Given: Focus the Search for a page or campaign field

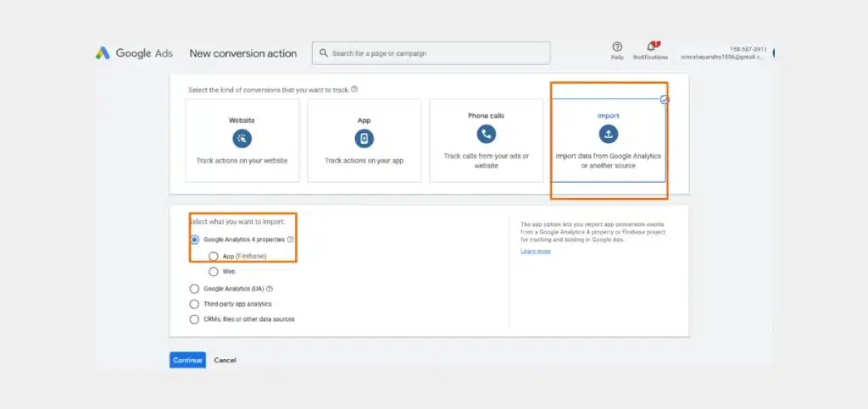Looking at the screenshot, I should click(431, 53).
